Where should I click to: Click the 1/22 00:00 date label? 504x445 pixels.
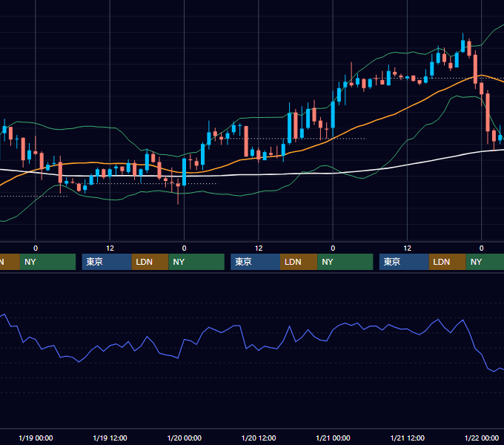coord(482,438)
